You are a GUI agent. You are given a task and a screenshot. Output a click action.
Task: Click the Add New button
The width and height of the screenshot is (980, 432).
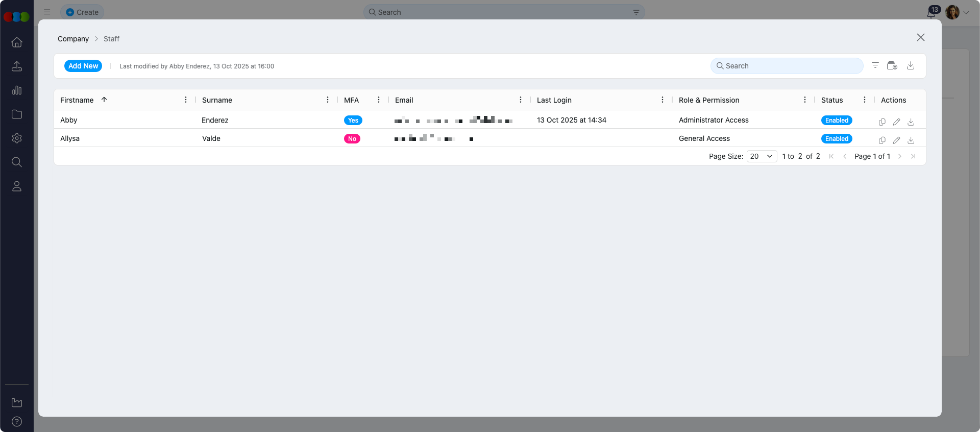click(x=83, y=66)
